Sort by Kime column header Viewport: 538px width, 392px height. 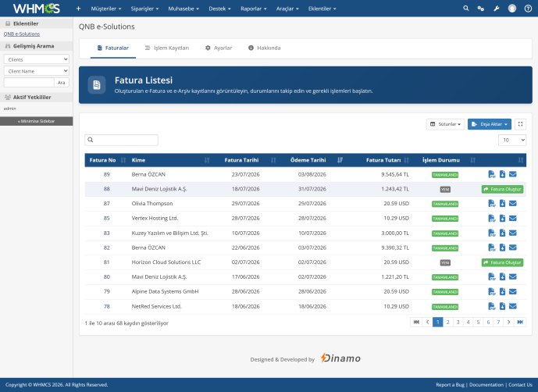coord(169,160)
